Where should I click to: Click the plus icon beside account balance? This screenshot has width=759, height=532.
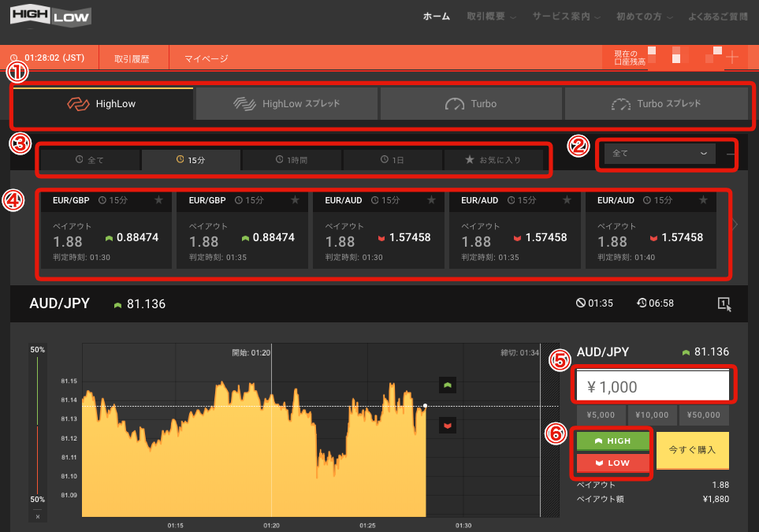coord(732,58)
